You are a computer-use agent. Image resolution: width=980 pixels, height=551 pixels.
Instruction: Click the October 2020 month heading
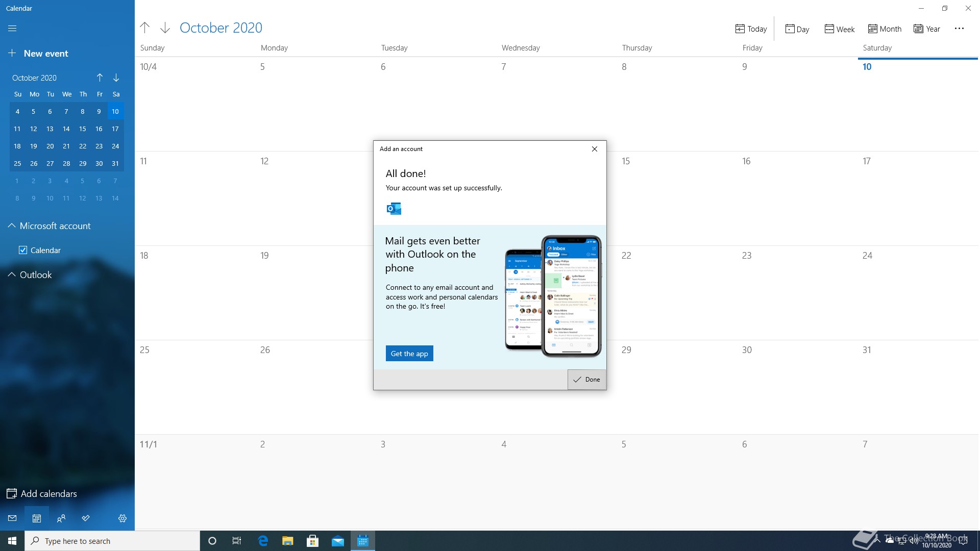pos(221,28)
